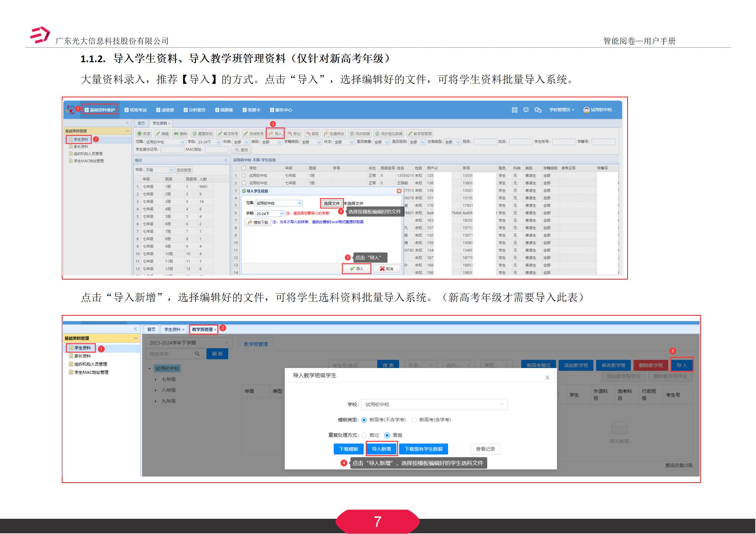The height and width of the screenshot is (534, 756).
Task: Select the 新高考(含学考) template radio button
Action: click(414, 420)
